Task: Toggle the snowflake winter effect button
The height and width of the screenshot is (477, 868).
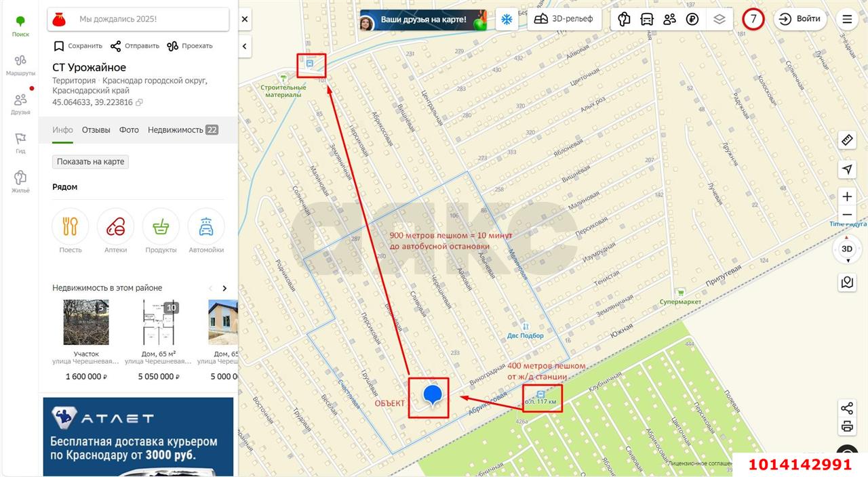Action: point(506,19)
